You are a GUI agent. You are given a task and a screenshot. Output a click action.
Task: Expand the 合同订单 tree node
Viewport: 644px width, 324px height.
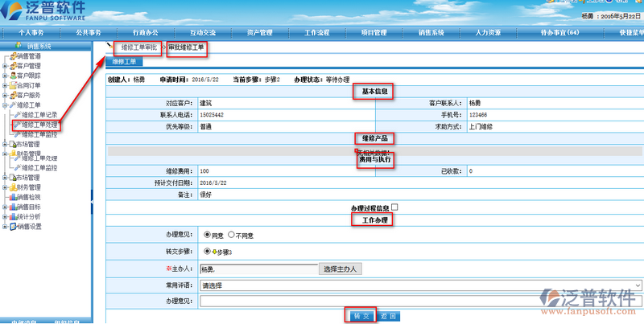5,85
